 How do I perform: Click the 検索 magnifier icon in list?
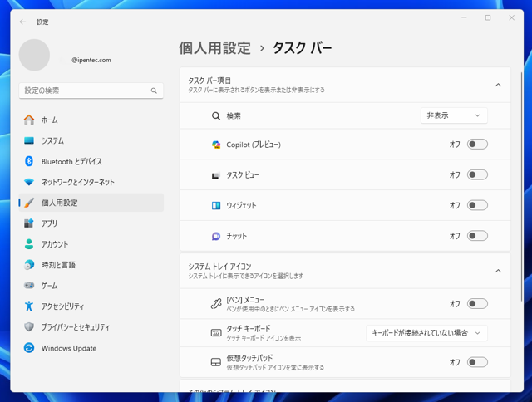point(216,116)
